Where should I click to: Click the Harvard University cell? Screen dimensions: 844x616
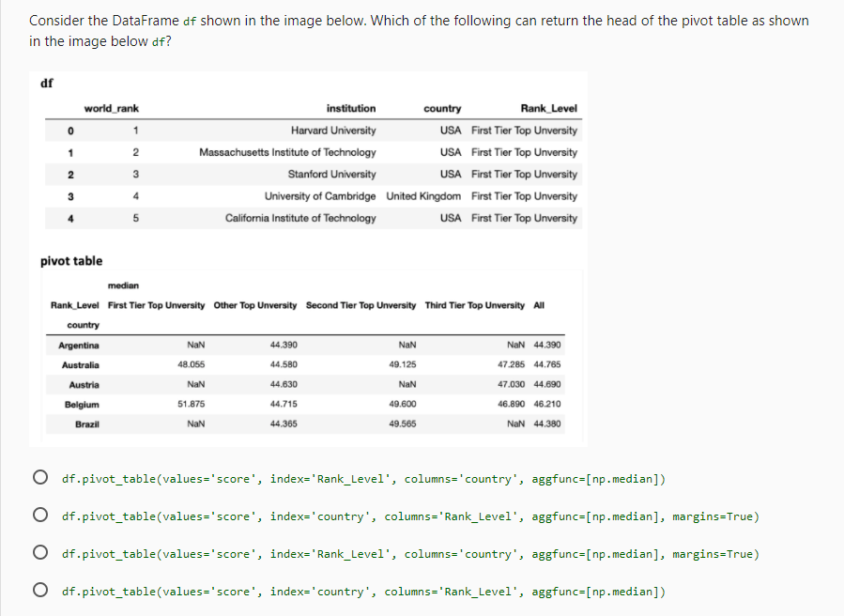click(x=333, y=131)
